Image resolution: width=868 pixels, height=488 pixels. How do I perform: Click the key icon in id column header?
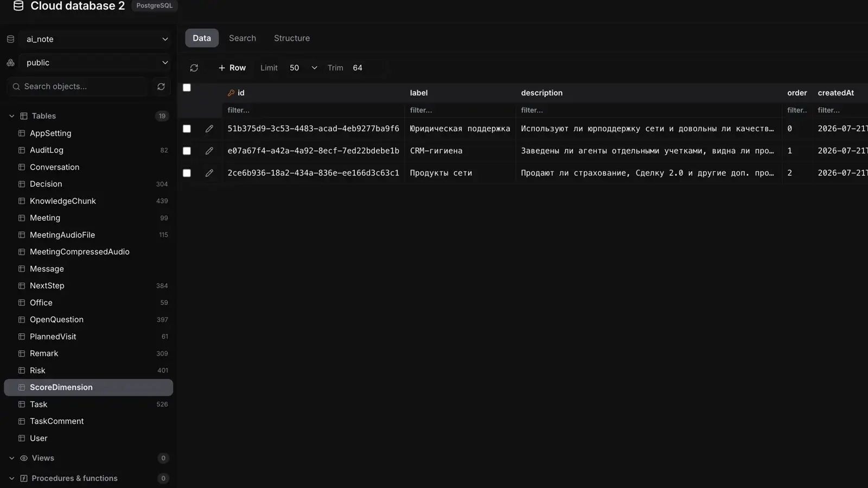pyautogui.click(x=231, y=93)
